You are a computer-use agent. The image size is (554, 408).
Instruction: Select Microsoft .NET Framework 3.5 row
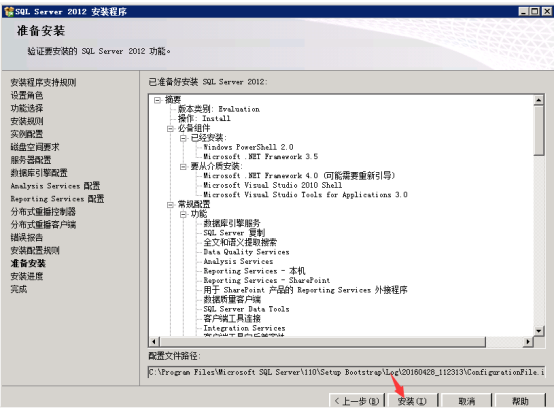tap(261, 157)
